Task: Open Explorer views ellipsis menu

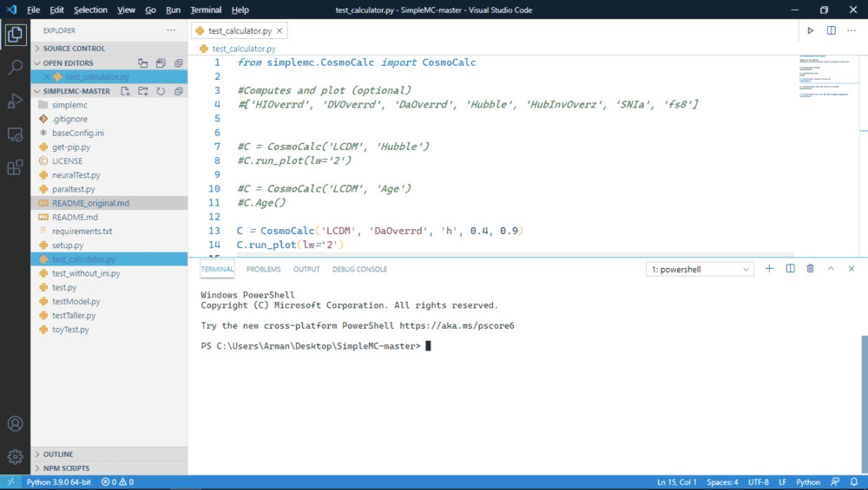Action: click(171, 30)
